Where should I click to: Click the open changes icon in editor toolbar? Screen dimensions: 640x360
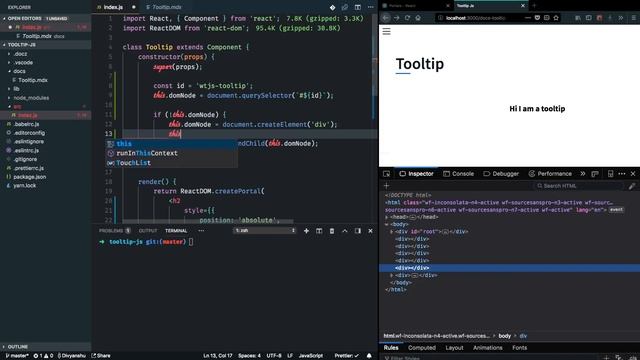345,7
